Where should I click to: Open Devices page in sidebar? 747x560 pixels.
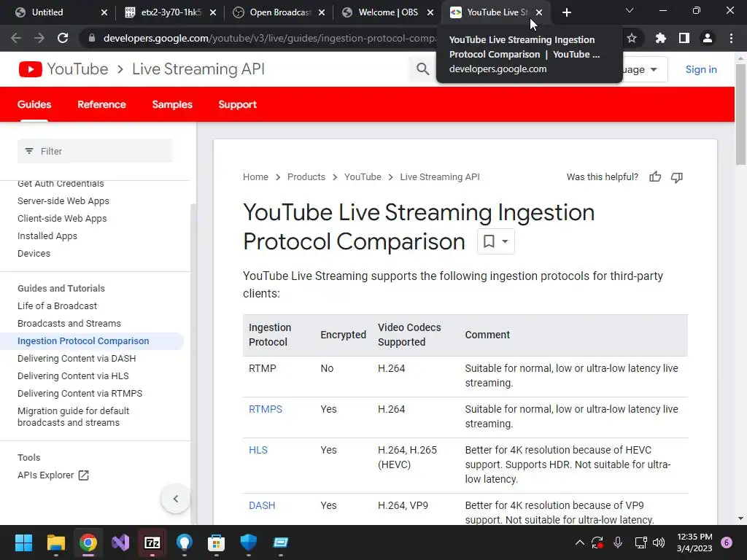coord(34,253)
